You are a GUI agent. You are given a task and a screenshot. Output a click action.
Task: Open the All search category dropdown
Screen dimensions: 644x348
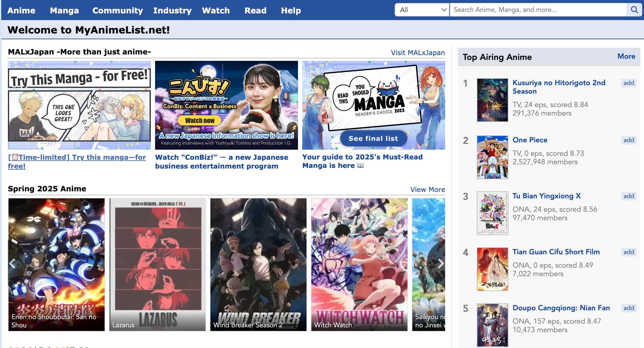point(422,10)
